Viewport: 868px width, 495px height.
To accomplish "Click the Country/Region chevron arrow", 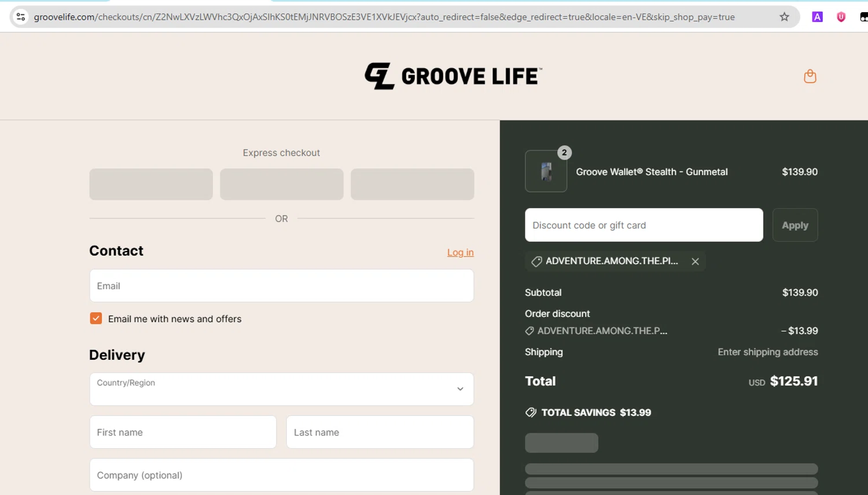I will pyautogui.click(x=460, y=389).
